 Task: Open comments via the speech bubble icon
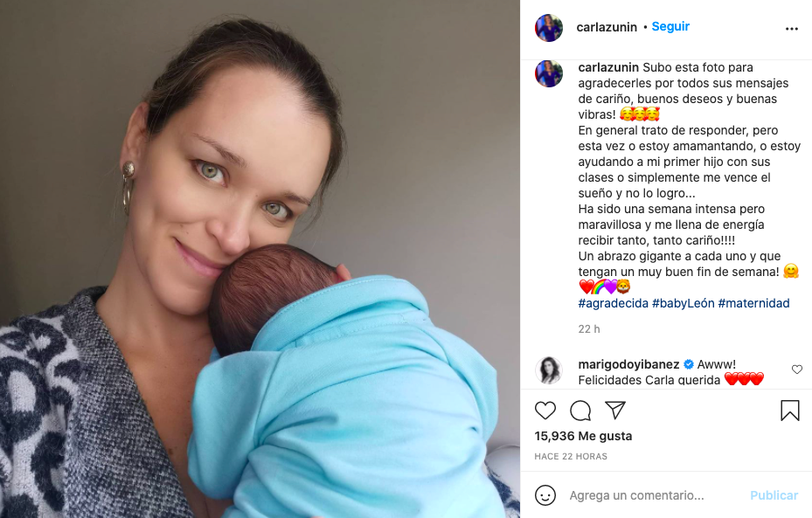580,411
